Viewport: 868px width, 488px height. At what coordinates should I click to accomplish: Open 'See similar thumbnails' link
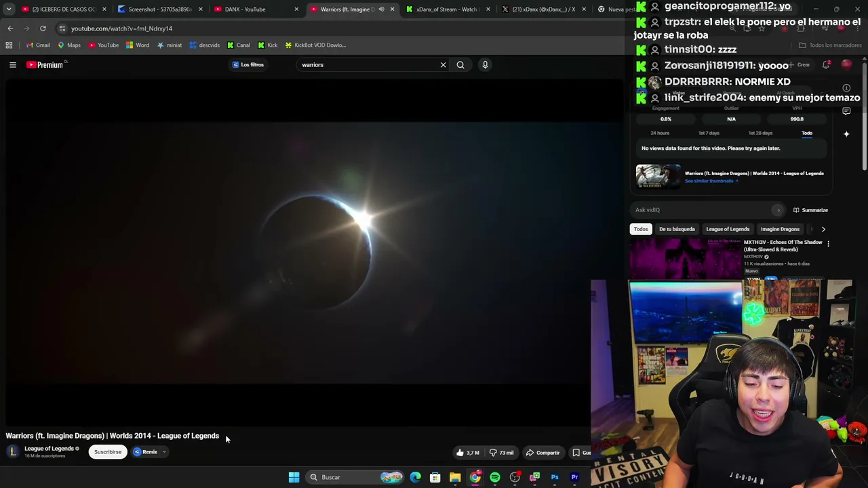point(711,181)
